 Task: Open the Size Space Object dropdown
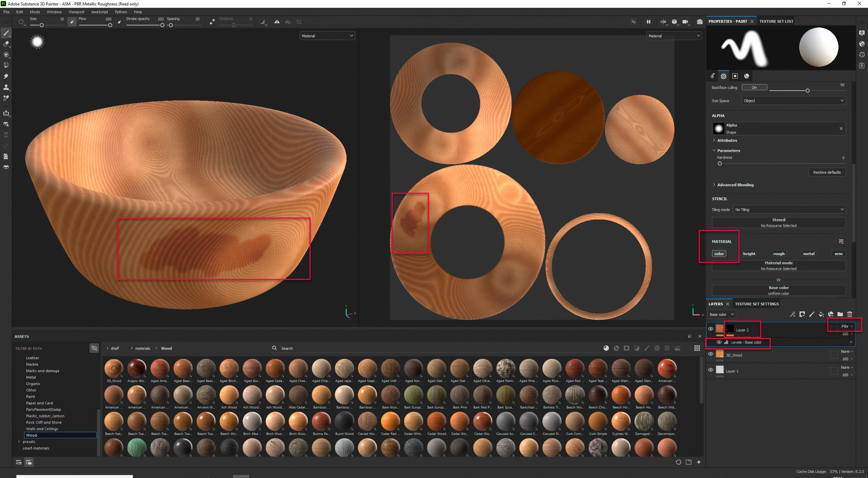[793, 101]
